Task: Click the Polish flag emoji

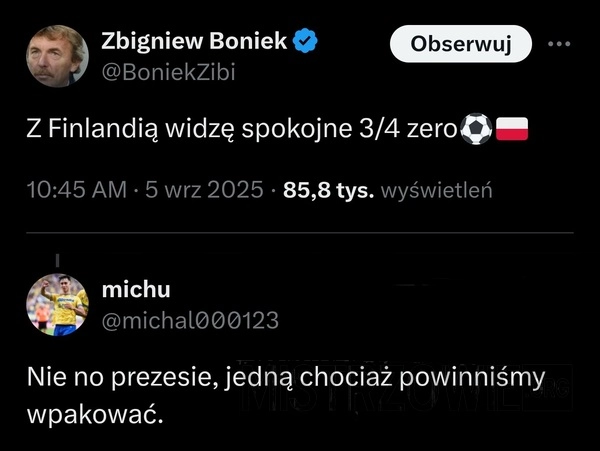Action: (x=512, y=130)
